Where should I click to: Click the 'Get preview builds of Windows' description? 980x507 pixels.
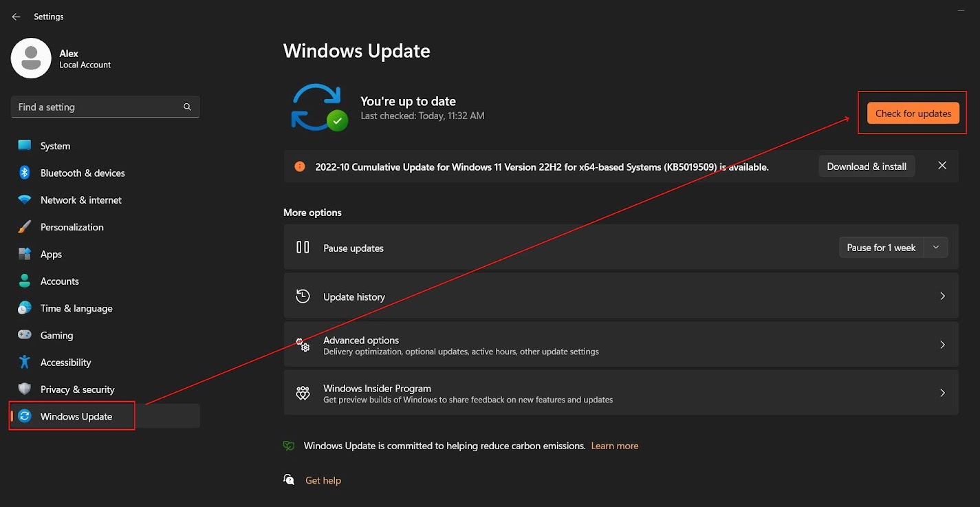468,400
